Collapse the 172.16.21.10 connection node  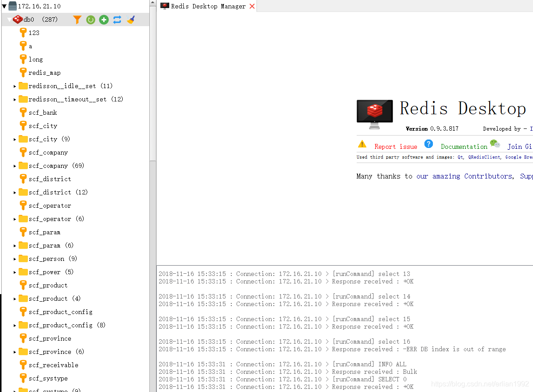(x=4, y=6)
